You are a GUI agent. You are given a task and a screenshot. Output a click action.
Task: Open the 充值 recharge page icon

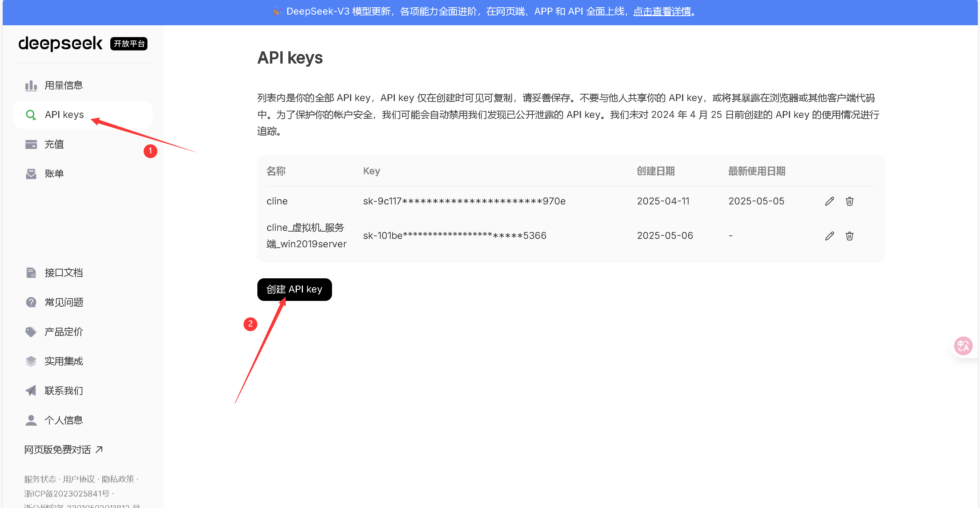(x=31, y=144)
